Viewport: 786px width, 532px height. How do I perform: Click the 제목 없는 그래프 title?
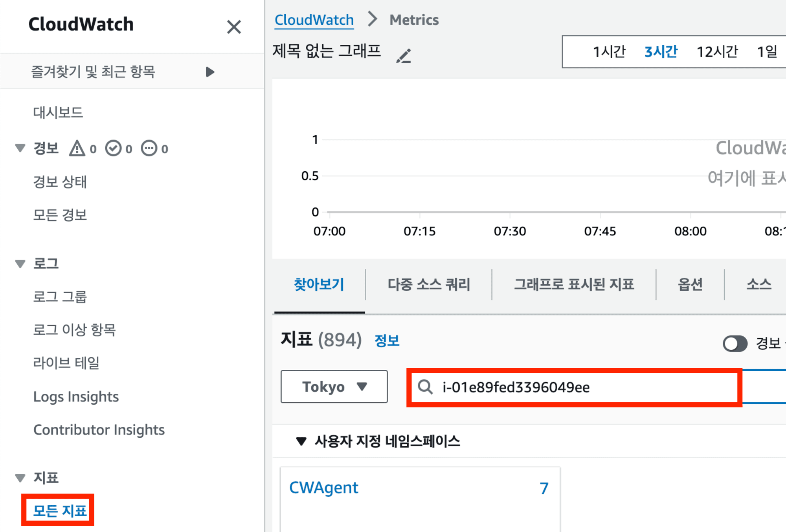[x=327, y=51]
